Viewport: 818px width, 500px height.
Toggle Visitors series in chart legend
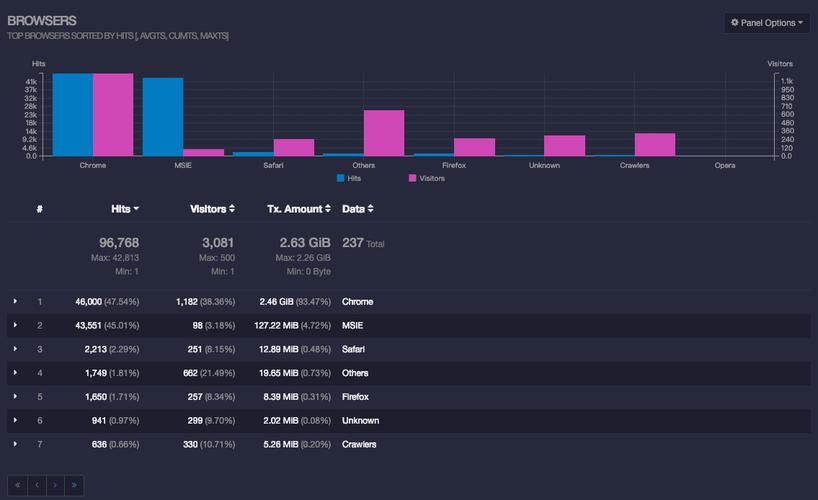tap(427, 178)
